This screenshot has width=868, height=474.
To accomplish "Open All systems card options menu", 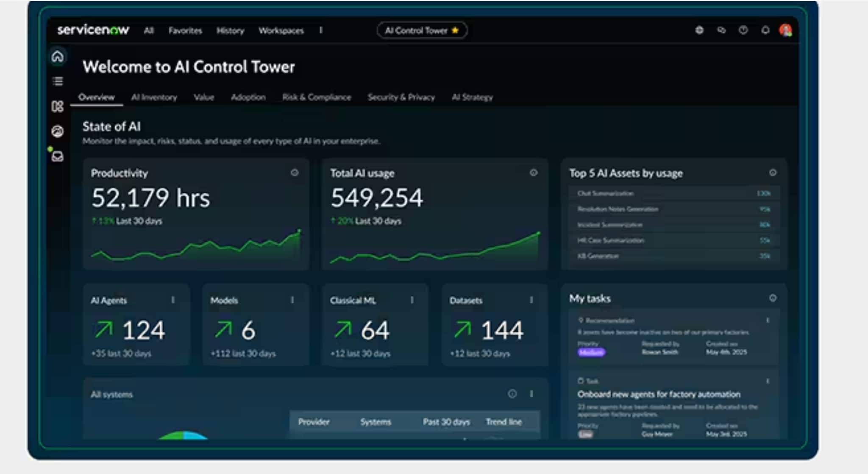I will click(531, 394).
